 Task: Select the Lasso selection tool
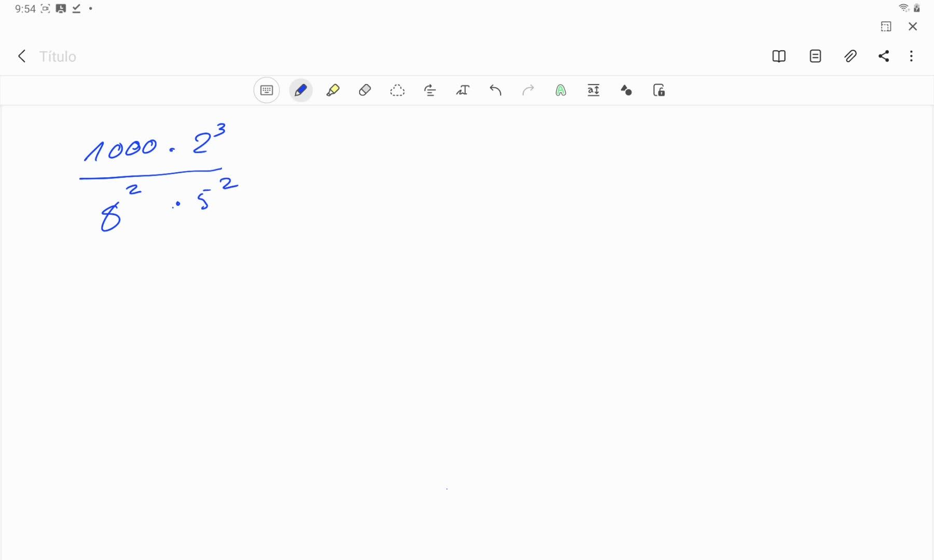(x=397, y=91)
